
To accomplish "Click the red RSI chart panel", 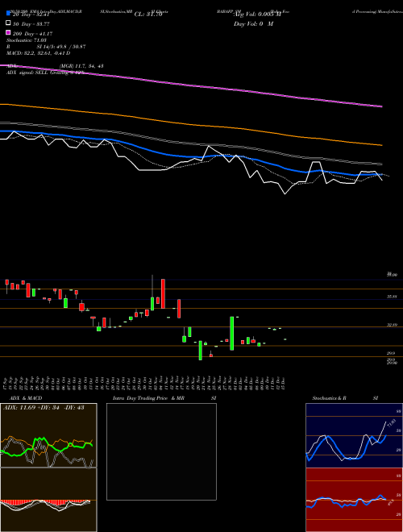I will pos(354,500).
